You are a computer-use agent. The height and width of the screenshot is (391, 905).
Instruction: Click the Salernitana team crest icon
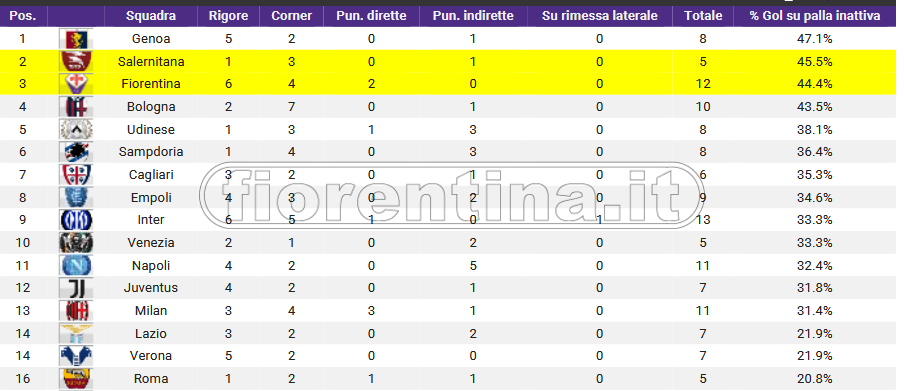76,62
